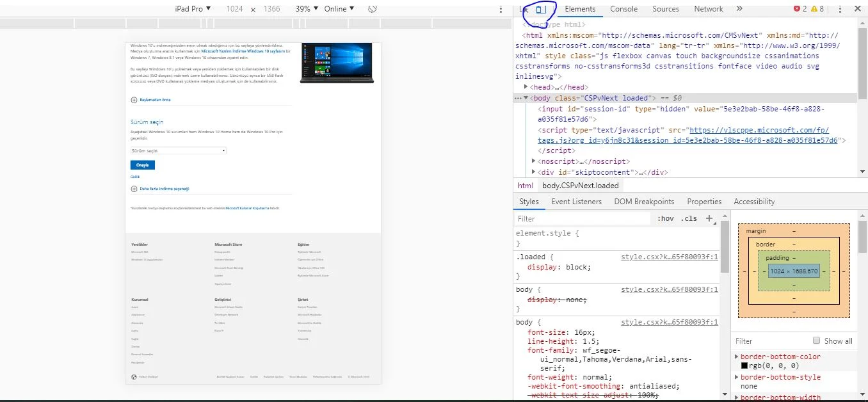Open the Sürüm seçin version dropdown
The width and height of the screenshot is (868, 402).
click(178, 150)
